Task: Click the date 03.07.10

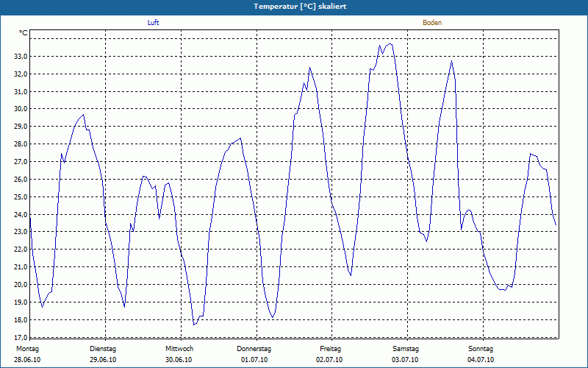Action: 405,360
